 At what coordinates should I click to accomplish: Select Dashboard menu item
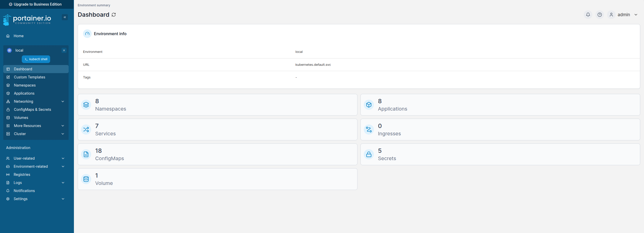click(36, 69)
